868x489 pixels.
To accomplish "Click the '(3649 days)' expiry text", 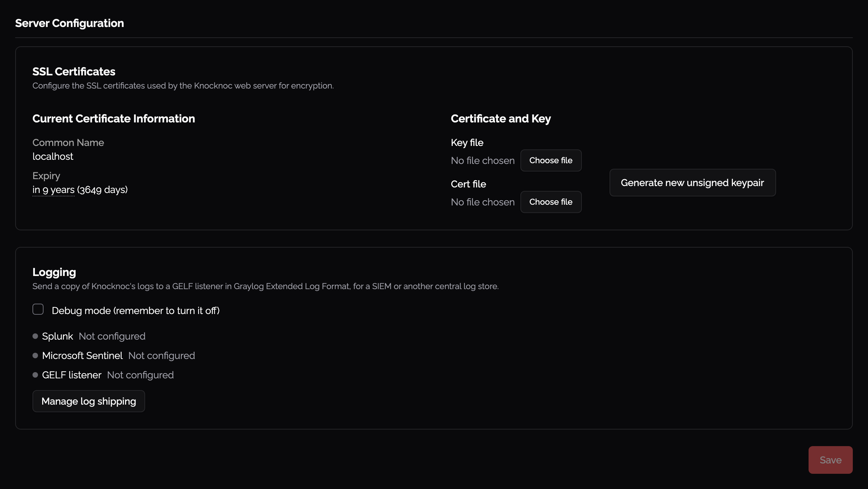I will tap(103, 190).
